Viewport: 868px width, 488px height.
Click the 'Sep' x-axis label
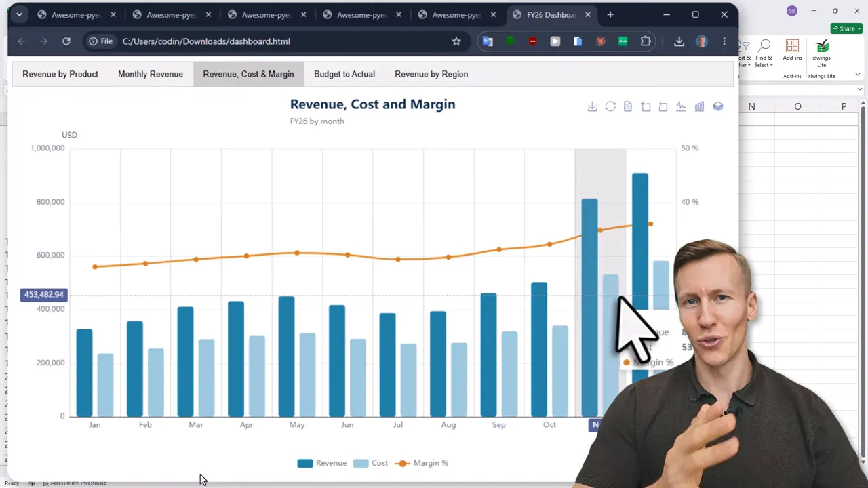498,425
